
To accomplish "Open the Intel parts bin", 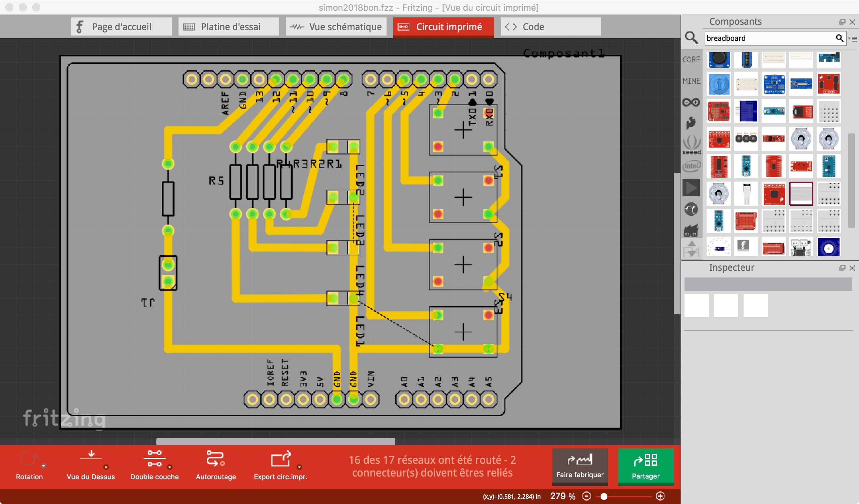I will pos(691,166).
